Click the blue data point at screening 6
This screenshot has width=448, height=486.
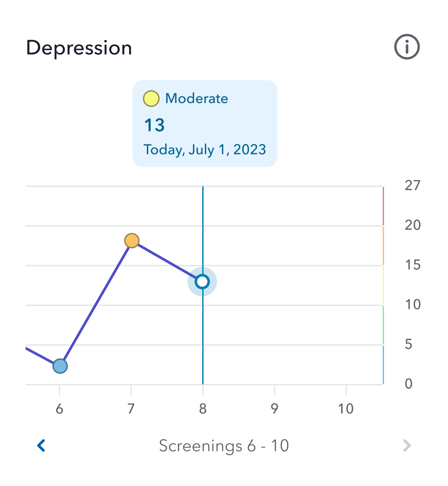(x=60, y=366)
